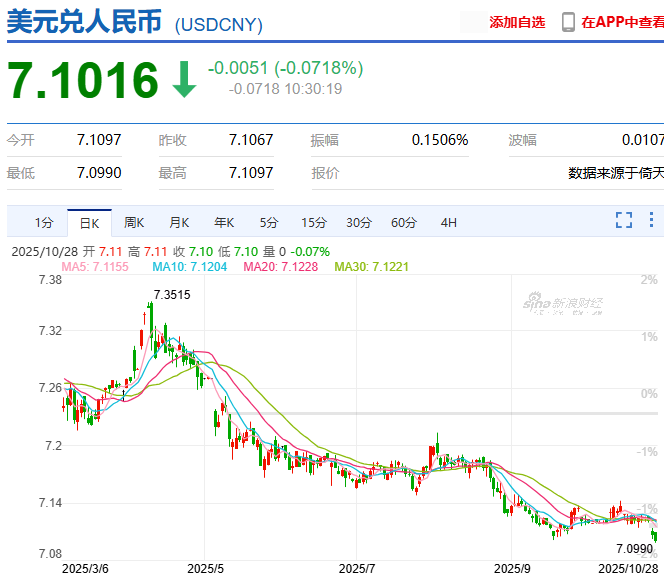Click the 7.3515 peak marker on chart
664x575 pixels.
click(172, 295)
